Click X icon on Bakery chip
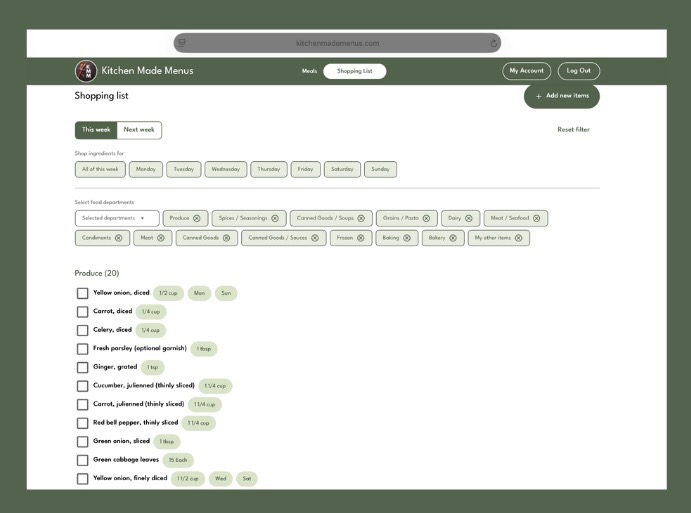 [x=453, y=238]
